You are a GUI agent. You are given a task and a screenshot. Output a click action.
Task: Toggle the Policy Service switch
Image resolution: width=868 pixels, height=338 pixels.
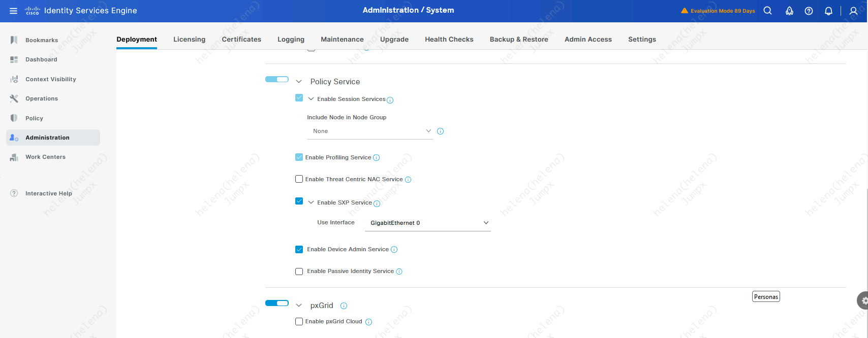click(x=277, y=79)
